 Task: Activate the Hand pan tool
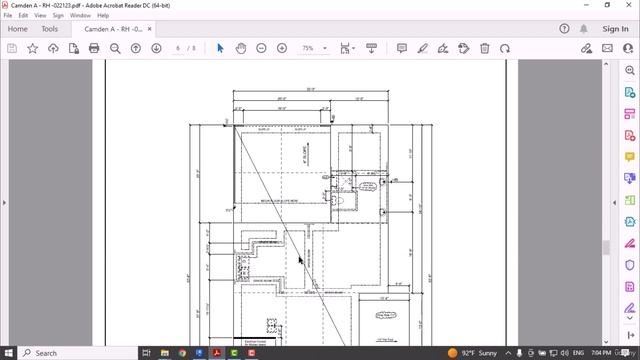(241, 49)
